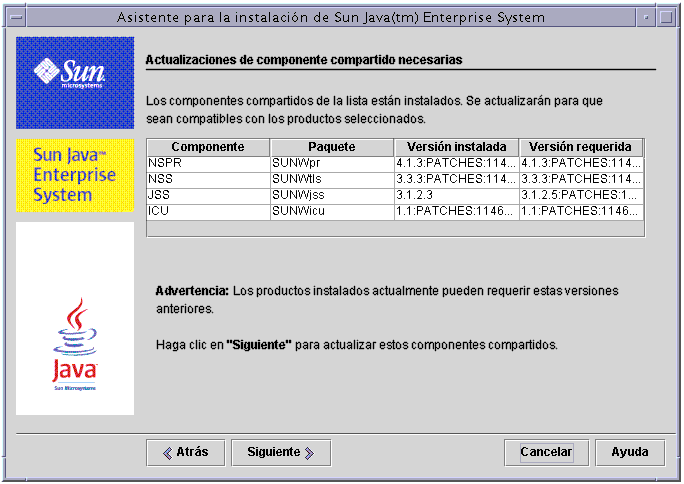Viewport: 684px width, 484px height.
Task: Select the ICU component cell
Action: coord(208,212)
